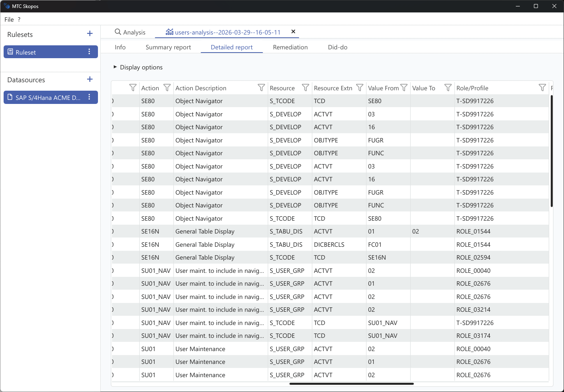The width and height of the screenshot is (564, 392).
Task: Click the filter icon for Resource column
Action: [305, 87]
